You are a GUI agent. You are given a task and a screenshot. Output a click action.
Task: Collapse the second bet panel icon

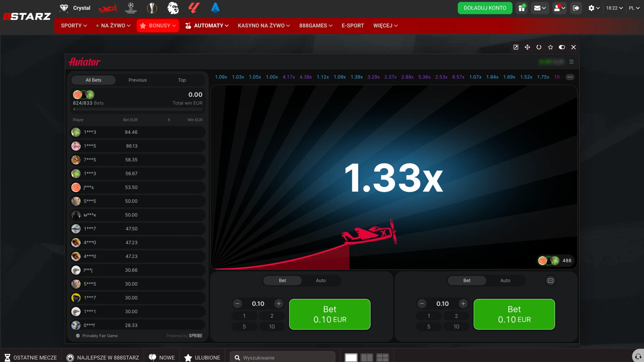click(x=550, y=281)
